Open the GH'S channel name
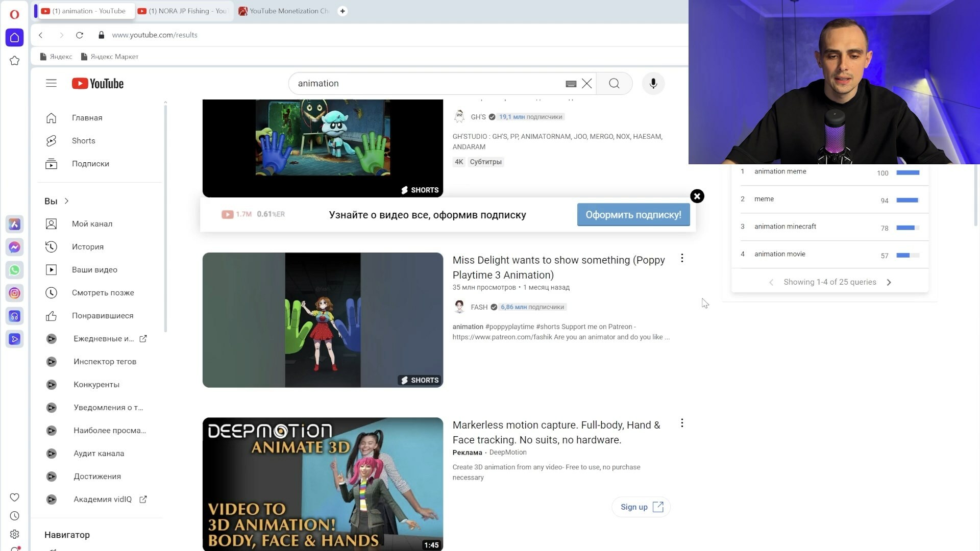Image resolution: width=980 pixels, height=551 pixels. click(478, 117)
